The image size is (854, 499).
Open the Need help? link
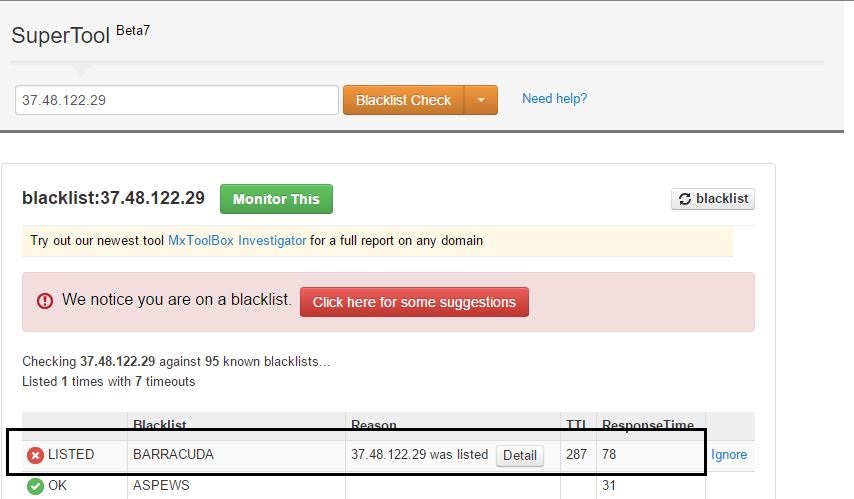click(x=554, y=99)
